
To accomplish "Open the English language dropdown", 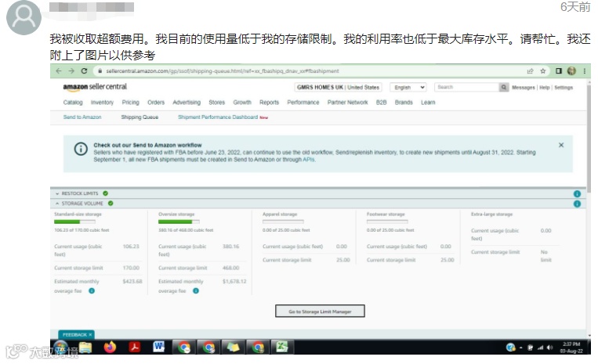I will coord(408,87).
